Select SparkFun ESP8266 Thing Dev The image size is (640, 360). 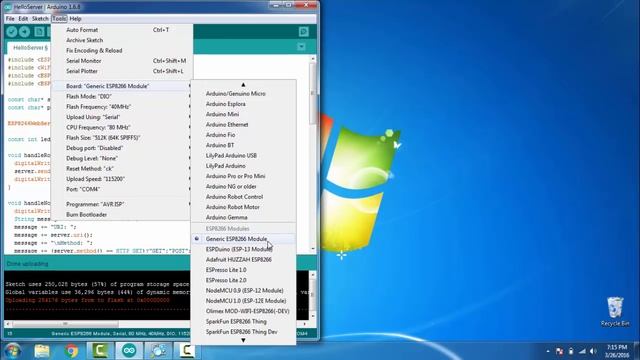(243, 332)
